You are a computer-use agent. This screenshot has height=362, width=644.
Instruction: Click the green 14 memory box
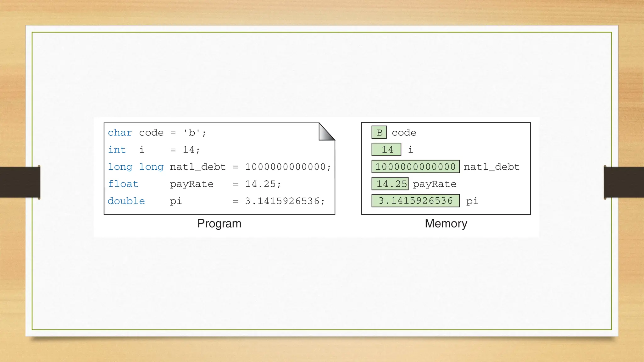point(386,150)
